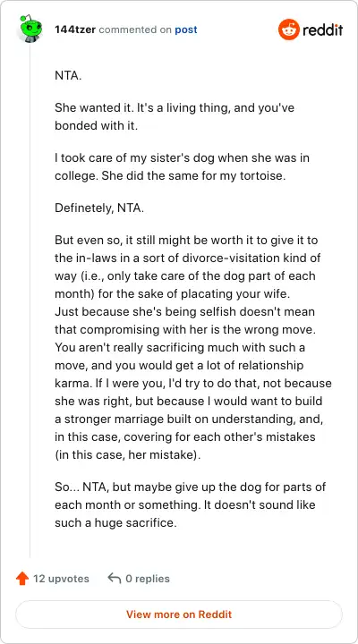
Task: Click the first 'NTA.' line of the comment
Action: tap(68, 76)
